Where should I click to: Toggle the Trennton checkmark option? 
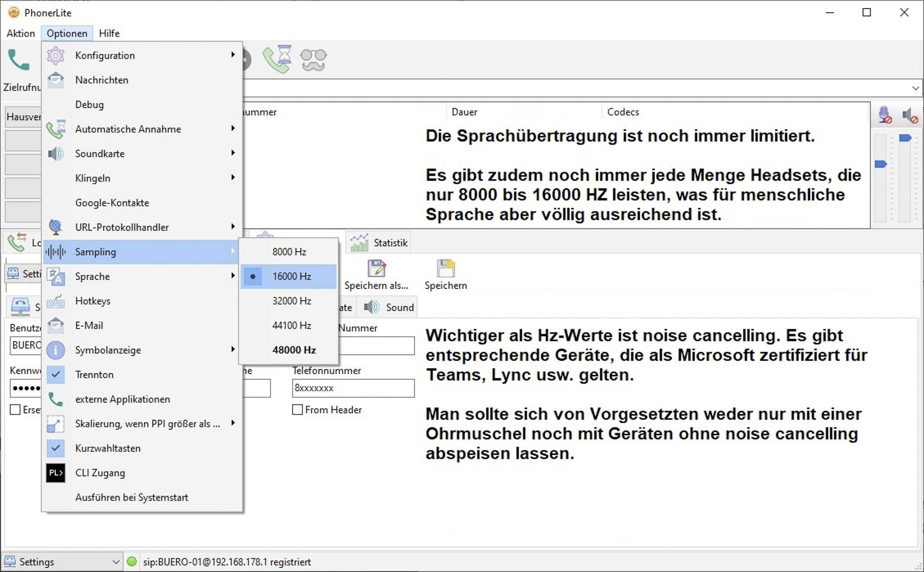94,375
